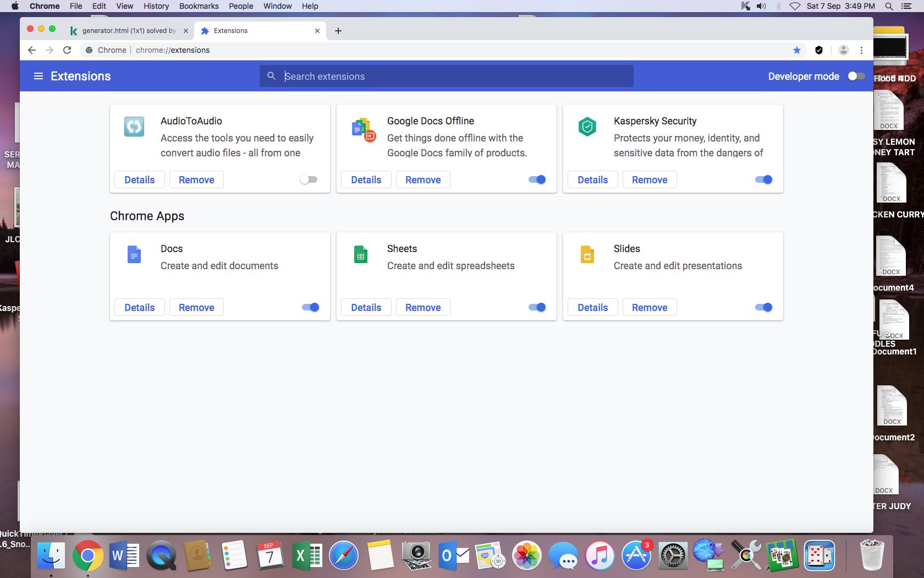This screenshot has height=578, width=924.
Task: Disable the Kaspersky Security extension
Action: [x=763, y=179]
